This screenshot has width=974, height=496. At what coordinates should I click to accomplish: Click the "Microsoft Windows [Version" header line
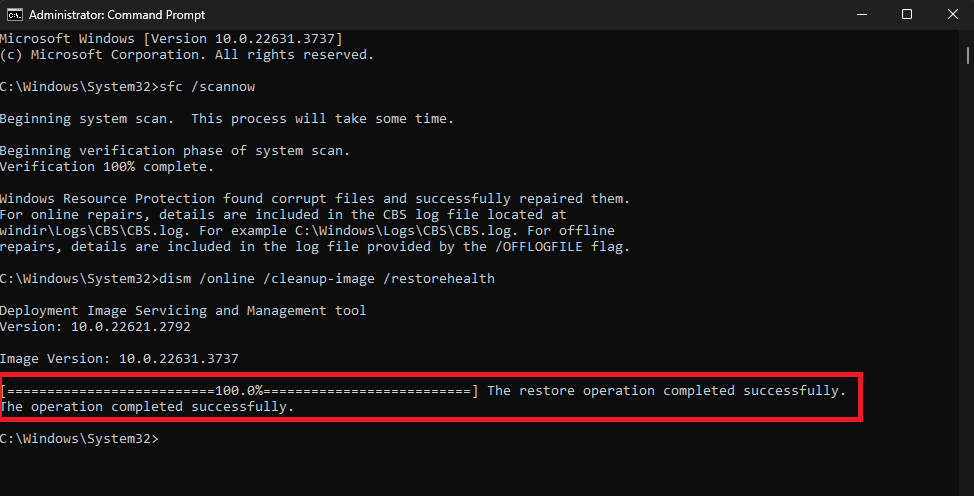[171, 38]
